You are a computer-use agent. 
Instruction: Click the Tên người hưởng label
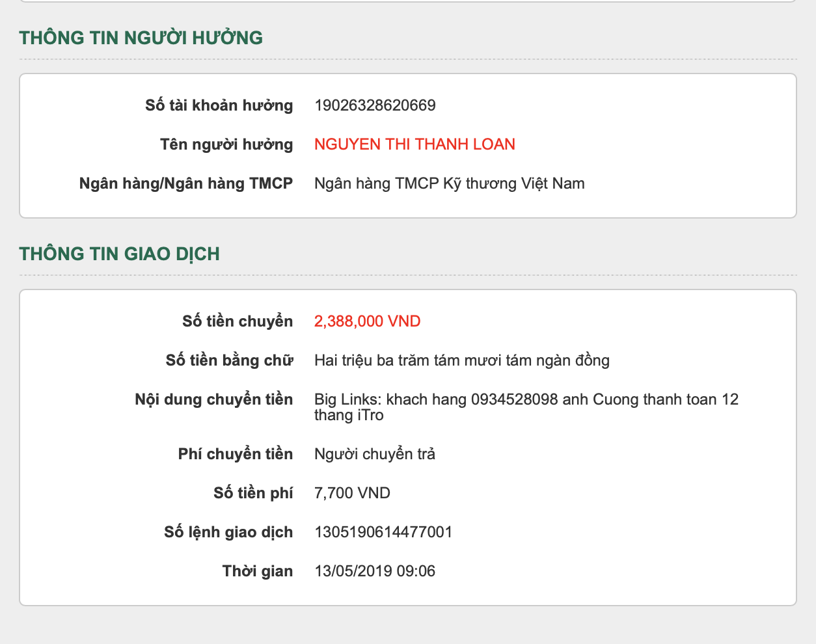[226, 144]
